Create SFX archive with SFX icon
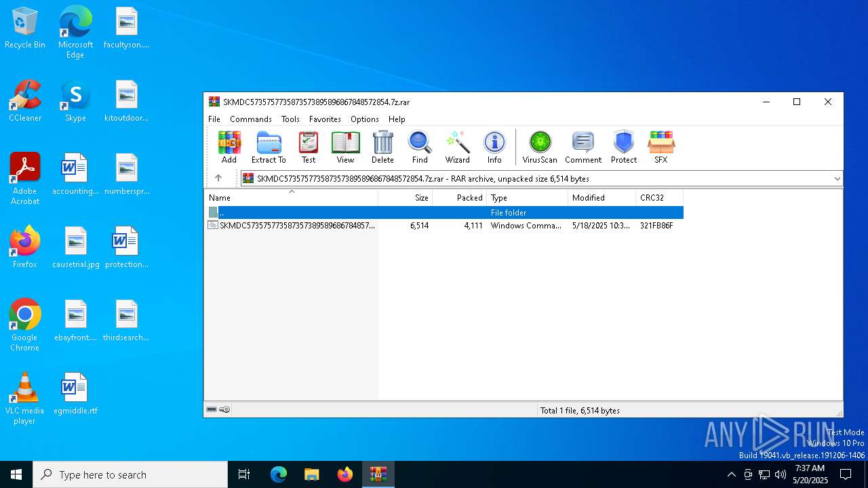The width and height of the screenshot is (868, 488). [x=661, y=147]
